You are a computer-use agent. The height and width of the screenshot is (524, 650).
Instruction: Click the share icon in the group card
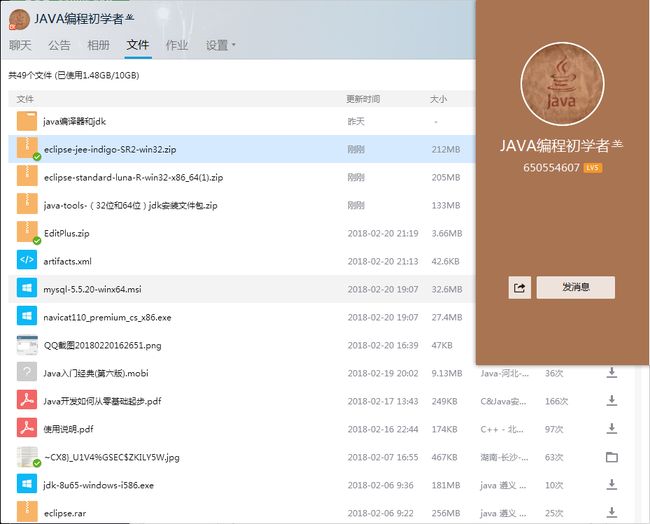tap(519, 287)
